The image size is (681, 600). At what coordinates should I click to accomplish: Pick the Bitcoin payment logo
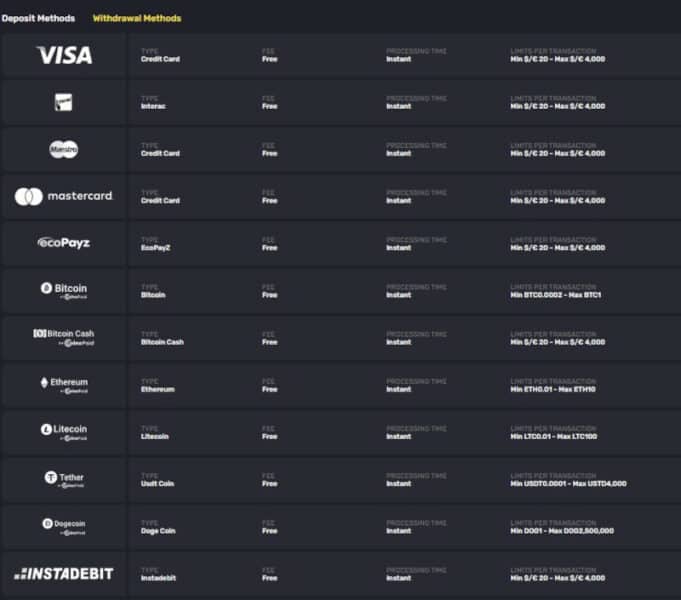pos(64,290)
